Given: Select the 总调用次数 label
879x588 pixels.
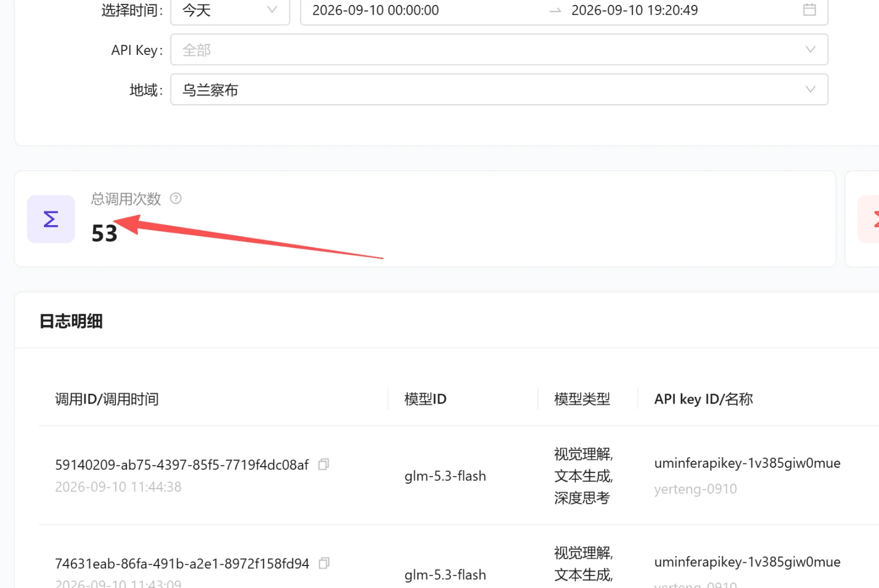Looking at the screenshot, I should click(126, 199).
